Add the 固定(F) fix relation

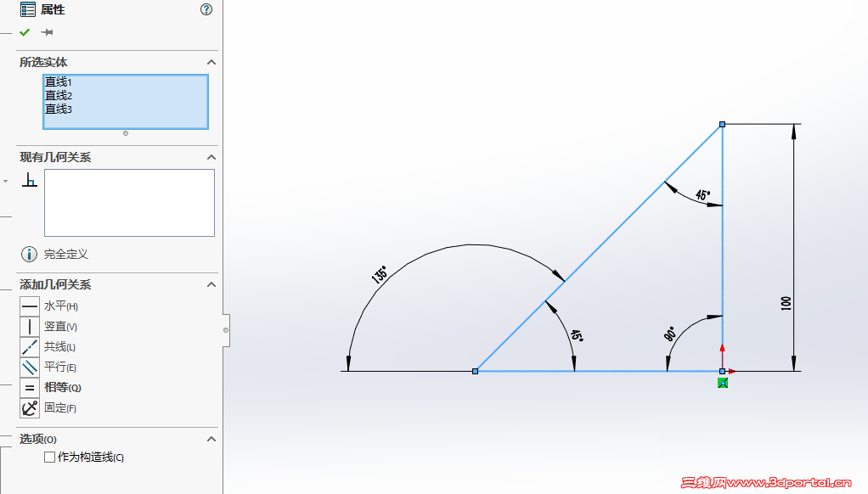[x=30, y=407]
